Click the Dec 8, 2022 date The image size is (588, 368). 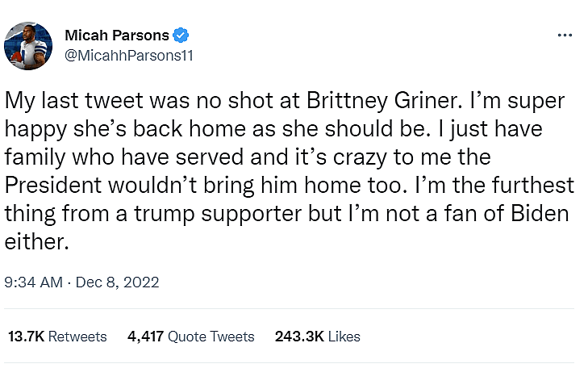[x=117, y=282]
